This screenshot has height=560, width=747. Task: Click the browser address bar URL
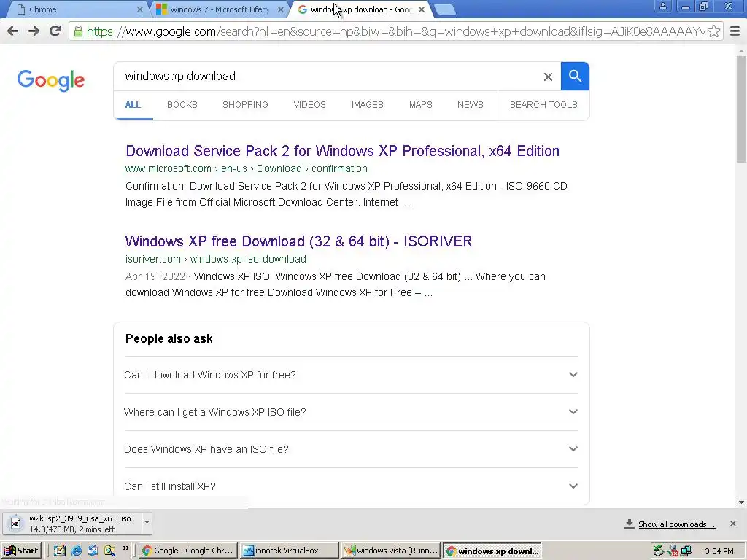(x=395, y=31)
